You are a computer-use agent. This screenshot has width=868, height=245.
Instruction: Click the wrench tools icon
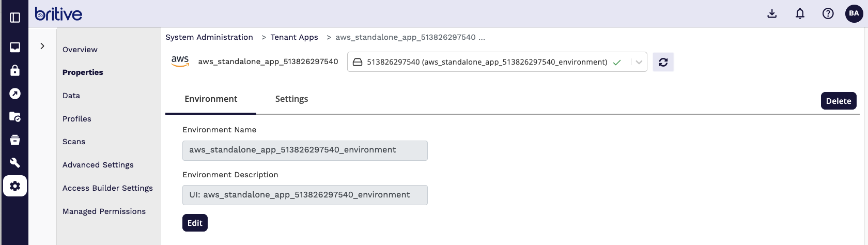pos(15,163)
